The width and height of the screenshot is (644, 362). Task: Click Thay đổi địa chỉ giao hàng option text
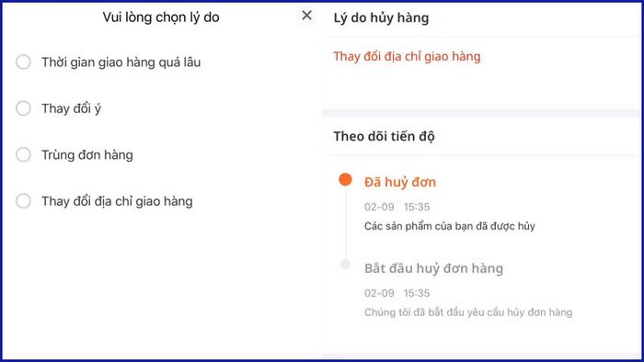click(x=117, y=201)
